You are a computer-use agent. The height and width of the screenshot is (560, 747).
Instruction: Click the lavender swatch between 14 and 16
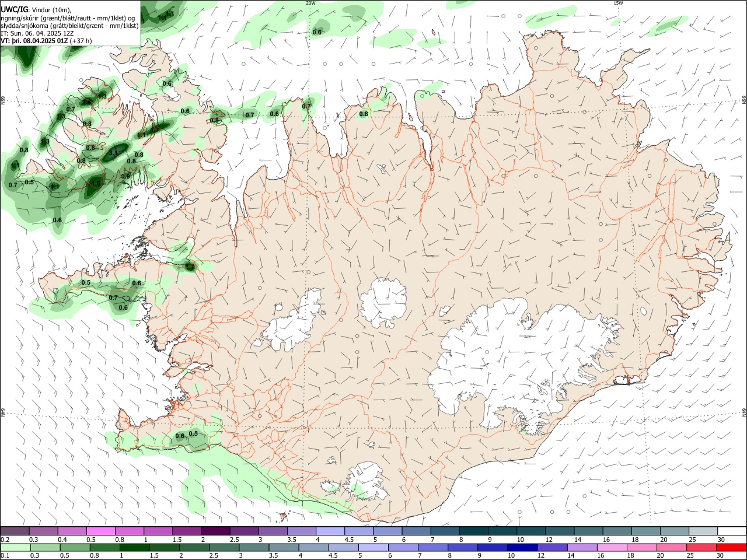tap(581, 548)
